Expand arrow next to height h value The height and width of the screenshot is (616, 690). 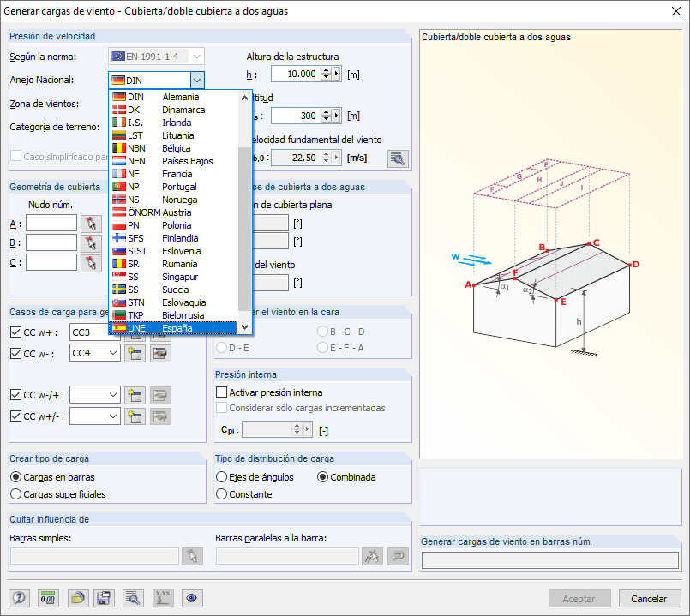click(x=337, y=74)
